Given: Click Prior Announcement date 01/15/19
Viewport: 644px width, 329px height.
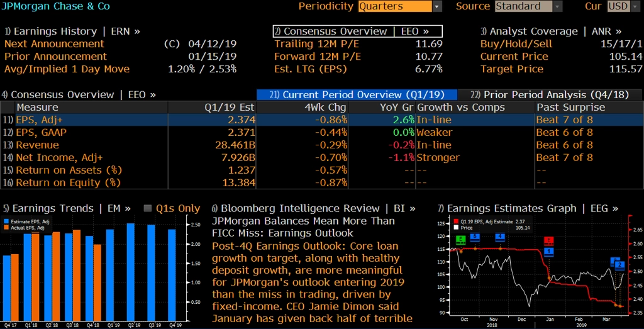Looking at the screenshot, I should [x=213, y=56].
